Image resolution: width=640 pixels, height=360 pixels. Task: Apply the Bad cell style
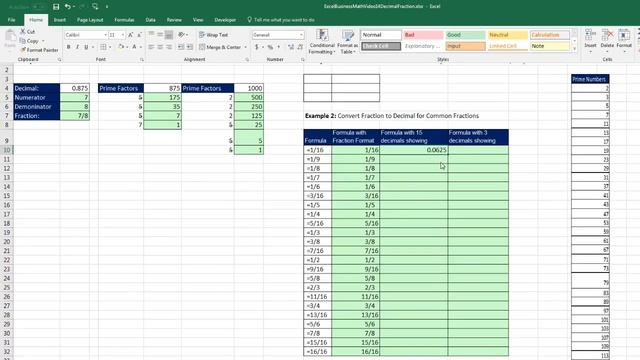click(423, 35)
